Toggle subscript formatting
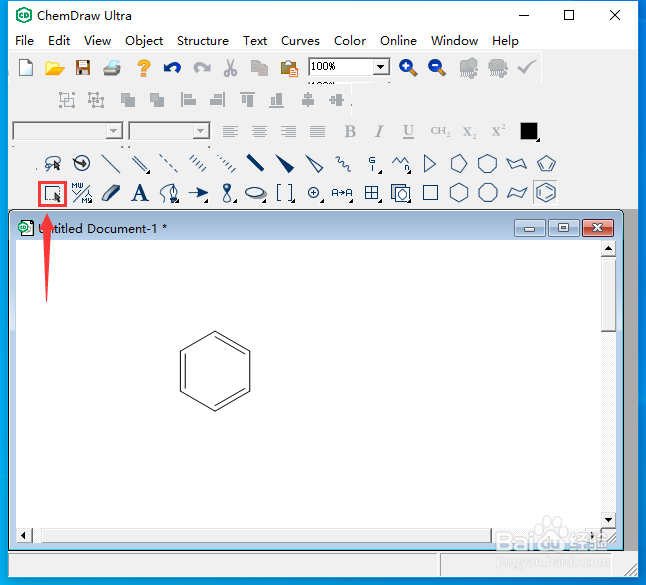This screenshot has width=646, height=585. click(x=469, y=132)
